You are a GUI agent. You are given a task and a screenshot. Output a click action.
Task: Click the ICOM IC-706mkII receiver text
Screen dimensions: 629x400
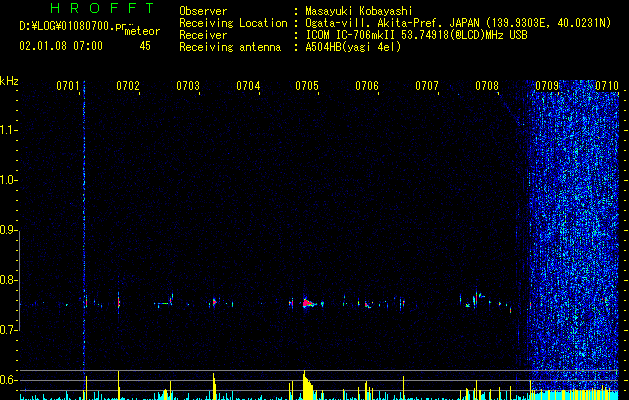(416, 35)
